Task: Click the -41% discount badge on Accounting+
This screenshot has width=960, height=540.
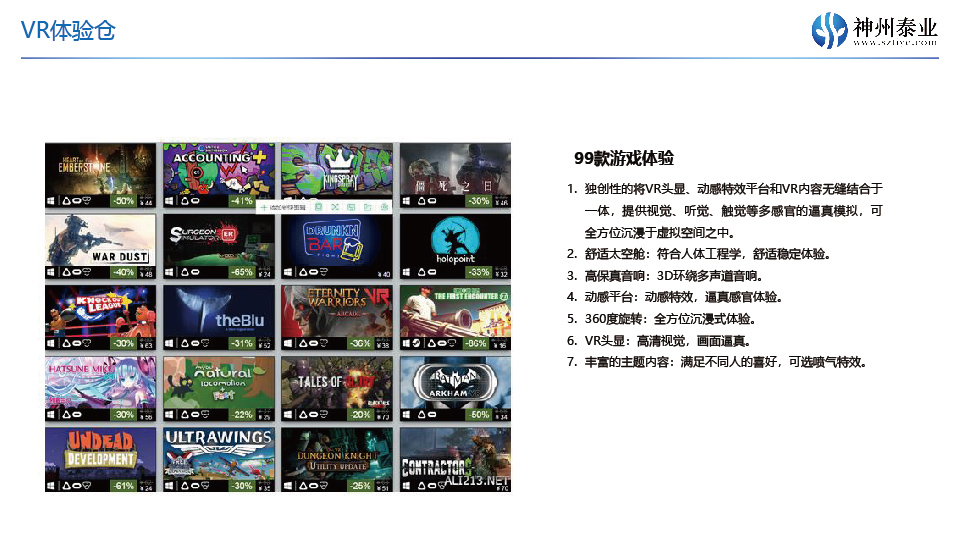Action: coord(242,201)
